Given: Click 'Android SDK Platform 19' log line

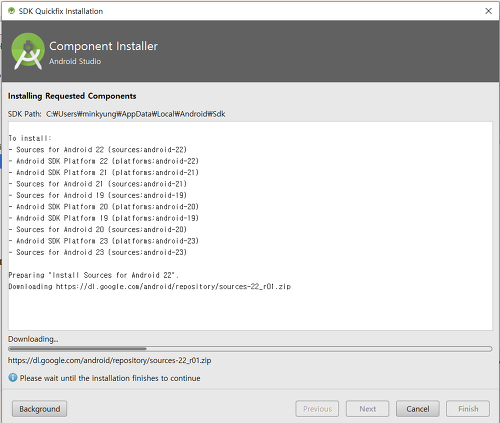Looking at the screenshot, I should point(104,218).
